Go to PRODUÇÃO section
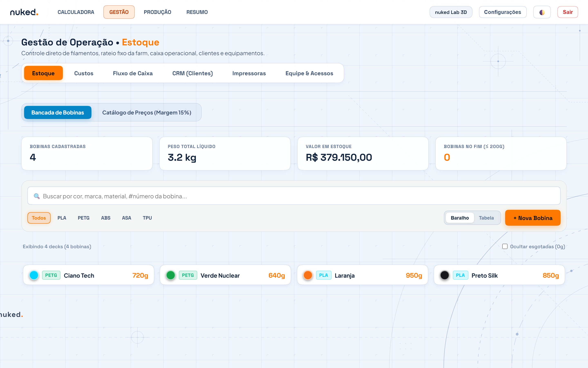This screenshot has height=368, width=588. point(157,12)
